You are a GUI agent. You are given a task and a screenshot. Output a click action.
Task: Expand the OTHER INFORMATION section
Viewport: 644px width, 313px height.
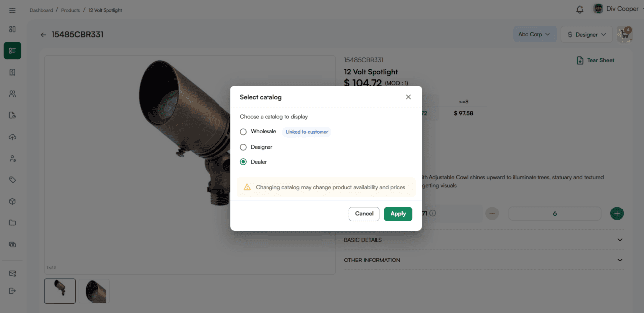point(483,260)
